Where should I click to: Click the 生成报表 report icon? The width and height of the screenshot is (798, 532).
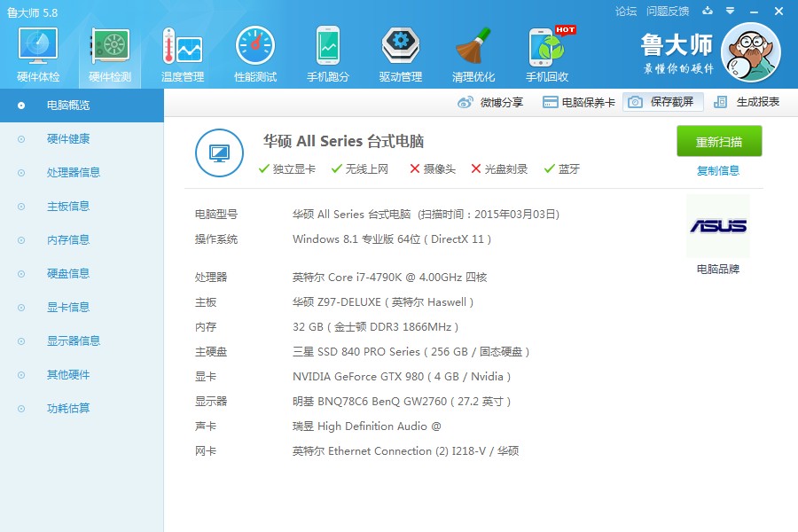point(720,102)
